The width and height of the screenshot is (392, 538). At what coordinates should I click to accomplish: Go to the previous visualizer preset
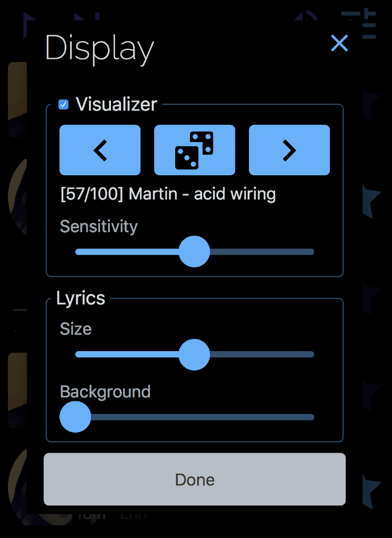[100, 150]
